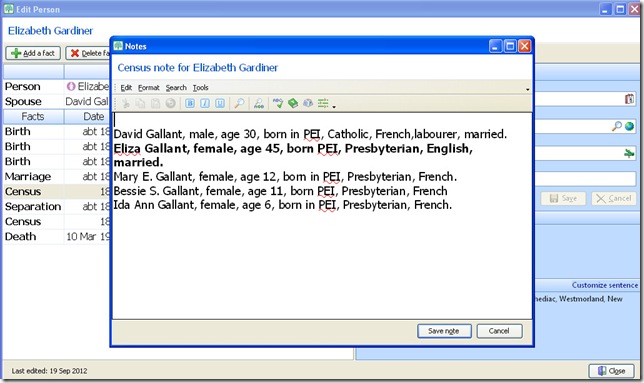Click the Copy icon in Notes toolbar
Screen dimensions: 644x383
click(x=140, y=103)
